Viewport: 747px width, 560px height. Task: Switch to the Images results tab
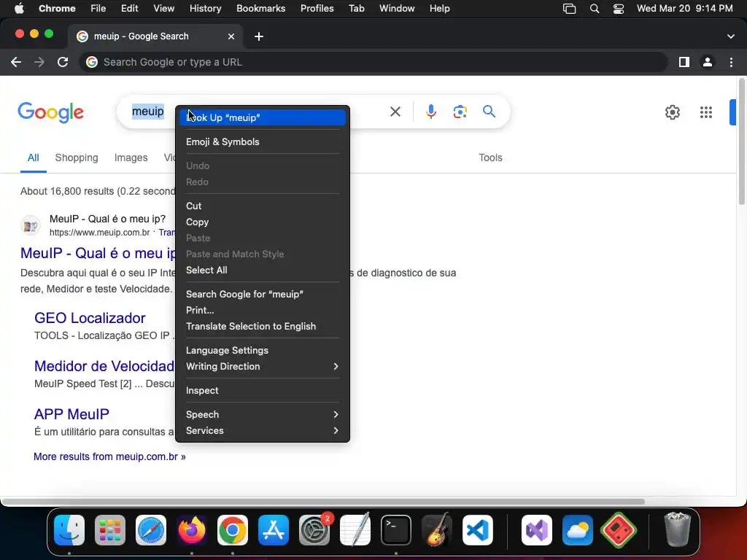pos(131,157)
